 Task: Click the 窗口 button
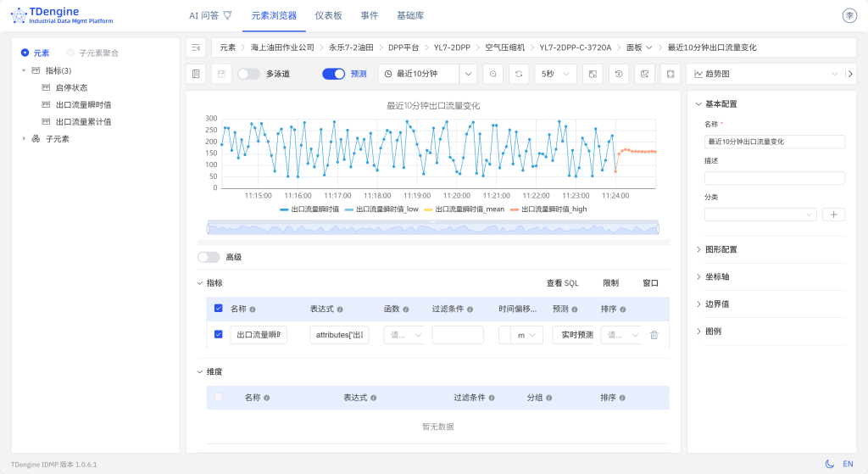[650, 283]
